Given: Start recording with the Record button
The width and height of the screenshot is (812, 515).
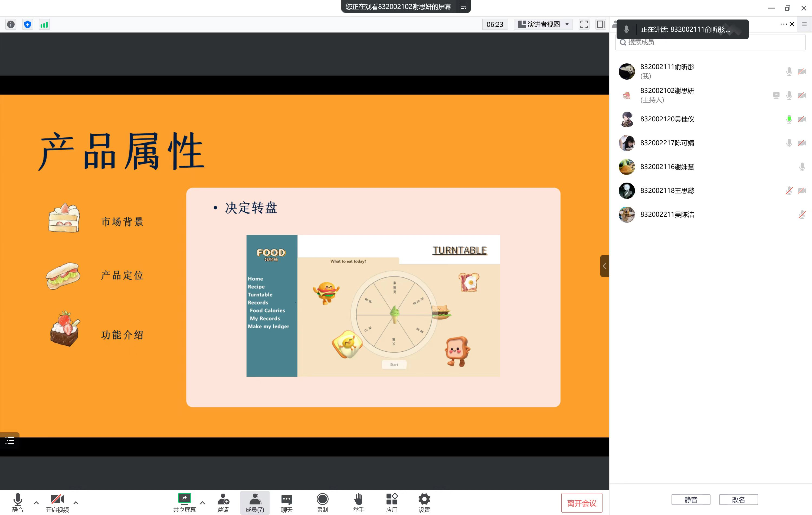Looking at the screenshot, I should click(322, 503).
